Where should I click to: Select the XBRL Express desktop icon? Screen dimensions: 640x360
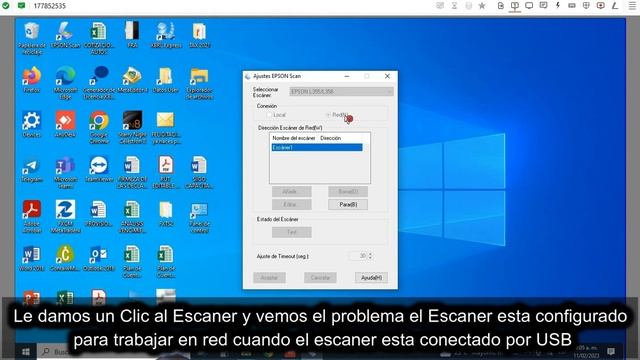point(166,36)
